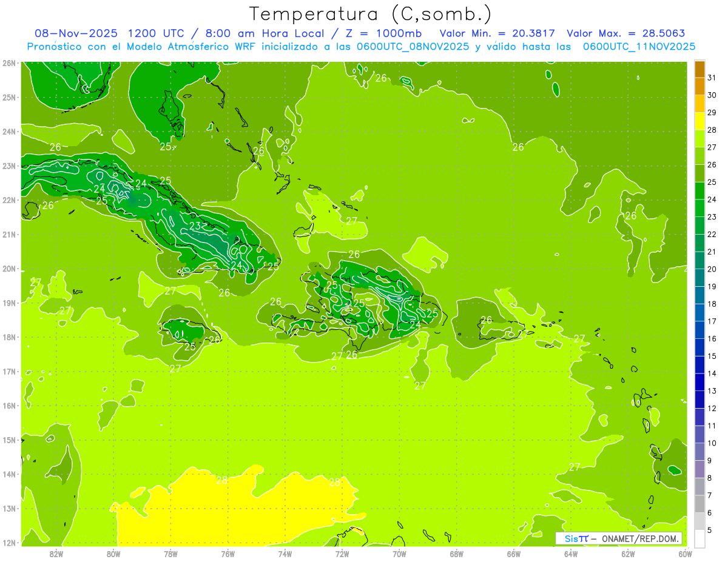Click the latitude axis label '16N'
The height and width of the screenshot is (562, 728).
tap(9, 406)
